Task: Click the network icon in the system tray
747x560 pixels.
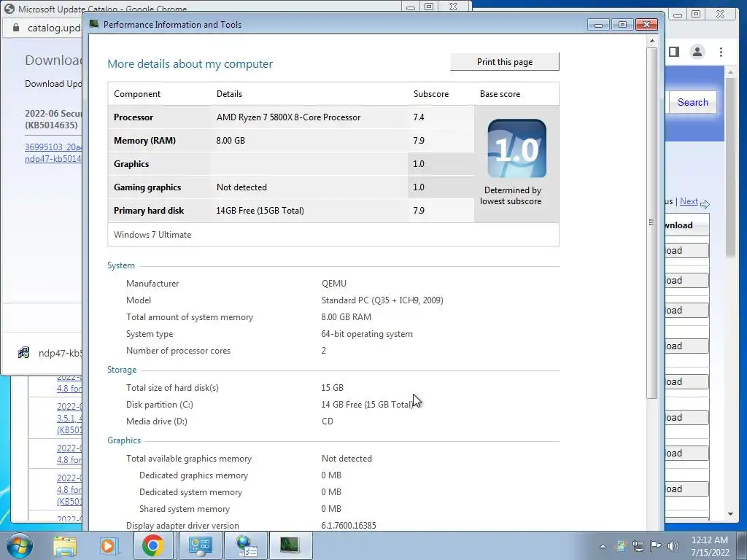Action: click(x=638, y=545)
